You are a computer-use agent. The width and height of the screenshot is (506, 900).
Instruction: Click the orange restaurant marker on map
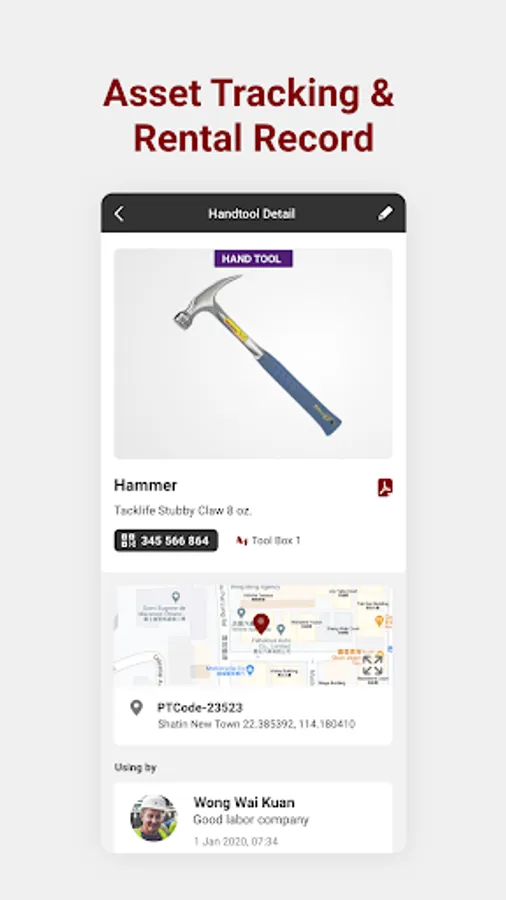tap(379, 620)
